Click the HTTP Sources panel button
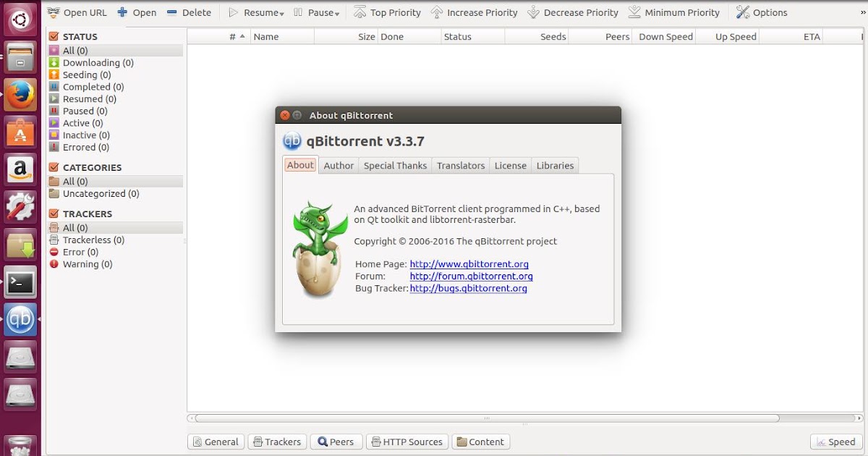Image resolution: width=868 pixels, height=456 pixels. coord(407,442)
